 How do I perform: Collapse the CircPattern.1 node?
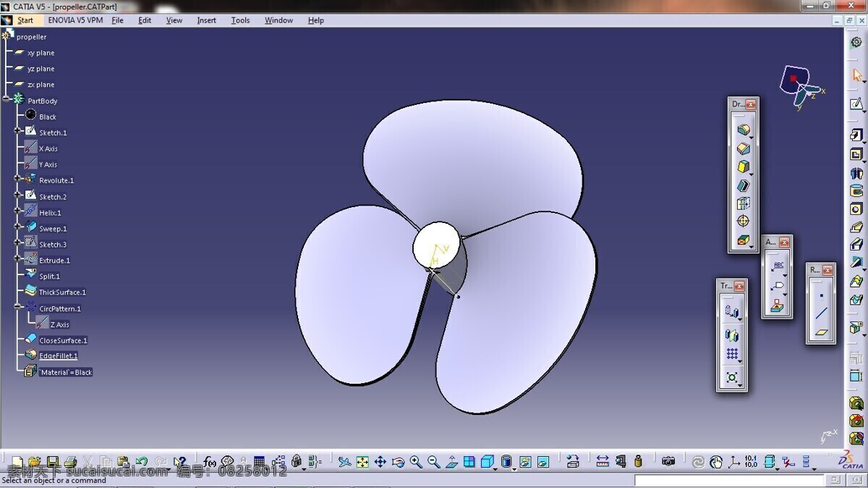pos(17,307)
